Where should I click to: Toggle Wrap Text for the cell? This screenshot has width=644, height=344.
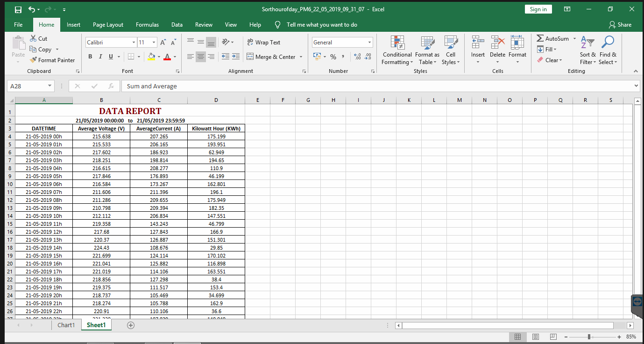coord(263,42)
